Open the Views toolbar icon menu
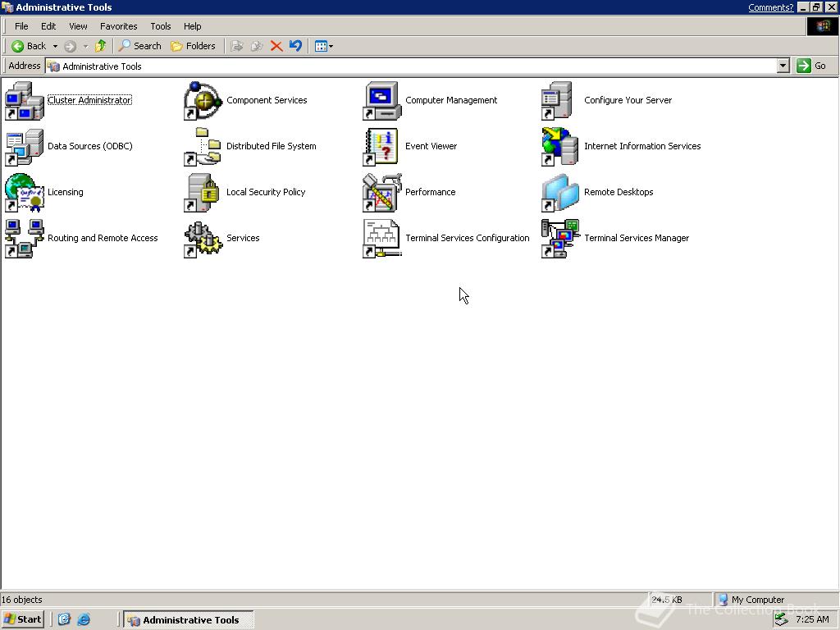Image resolution: width=840 pixels, height=630 pixels. [x=323, y=46]
